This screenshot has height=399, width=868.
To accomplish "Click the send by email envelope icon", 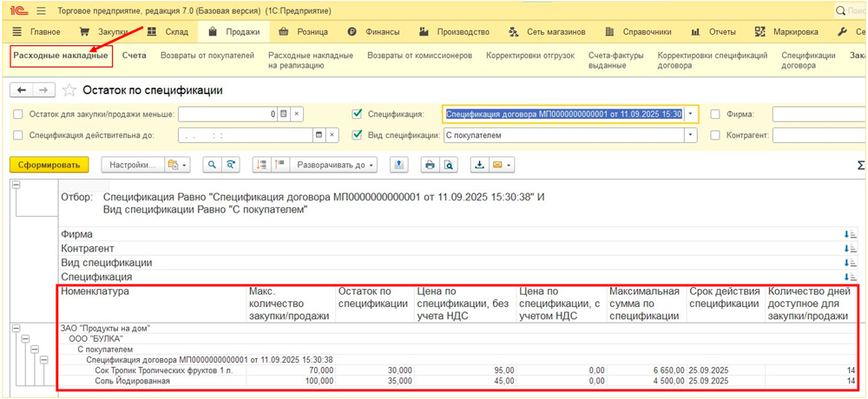I will click(x=499, y=165).
